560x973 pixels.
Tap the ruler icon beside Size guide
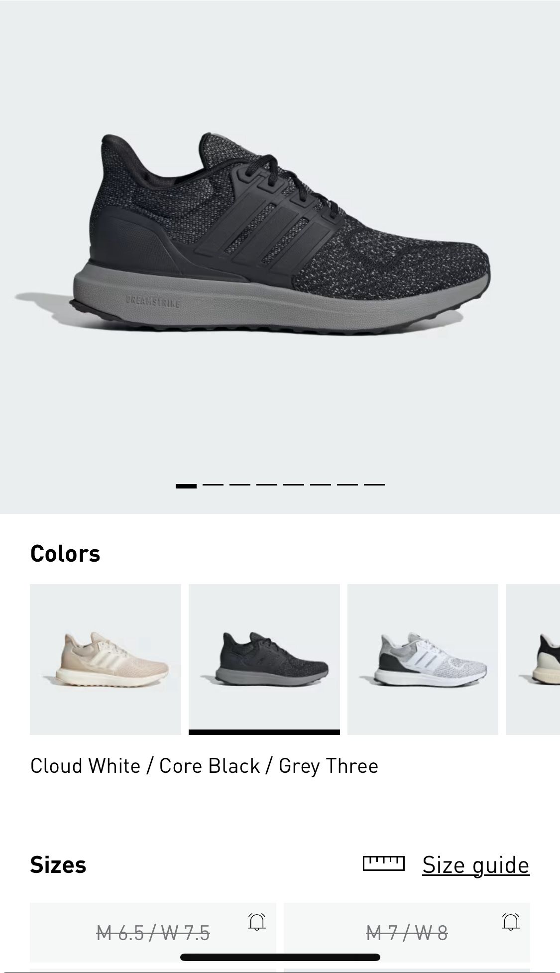(384, 863)
